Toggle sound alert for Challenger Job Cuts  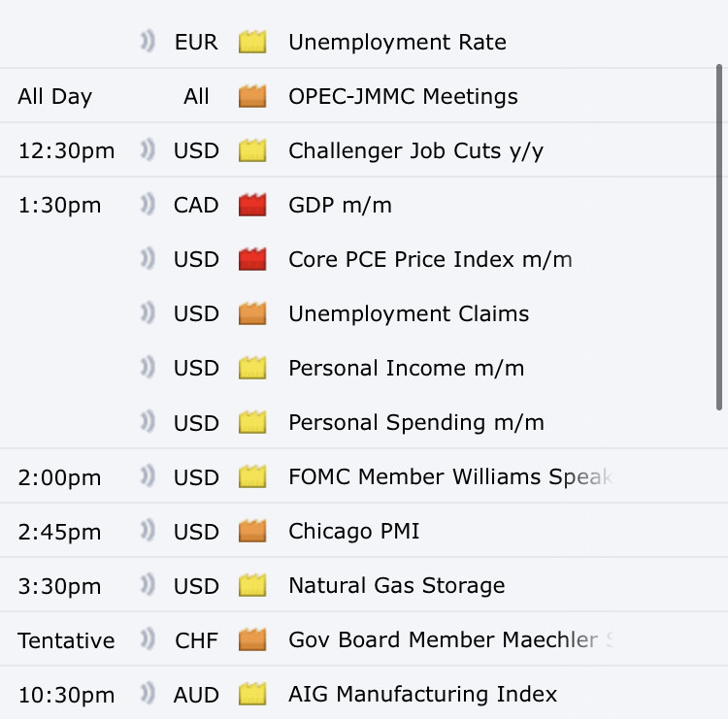[x=148, y=151]
